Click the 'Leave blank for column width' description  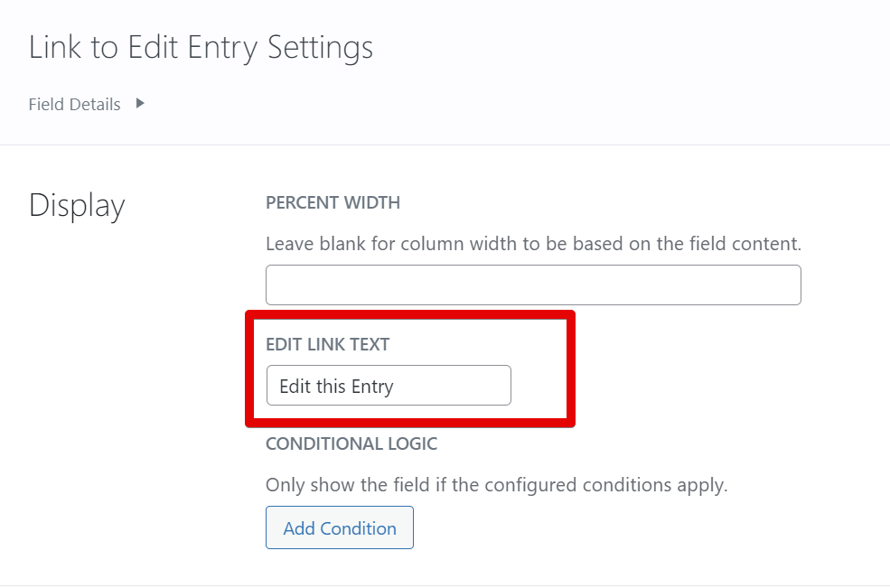533,244
